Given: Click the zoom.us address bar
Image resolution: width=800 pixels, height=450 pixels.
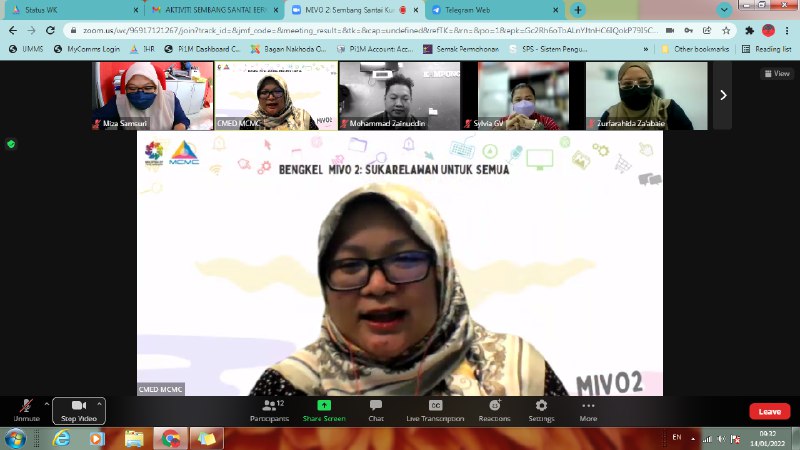Looking at the screenshot, I should [369, 31].
